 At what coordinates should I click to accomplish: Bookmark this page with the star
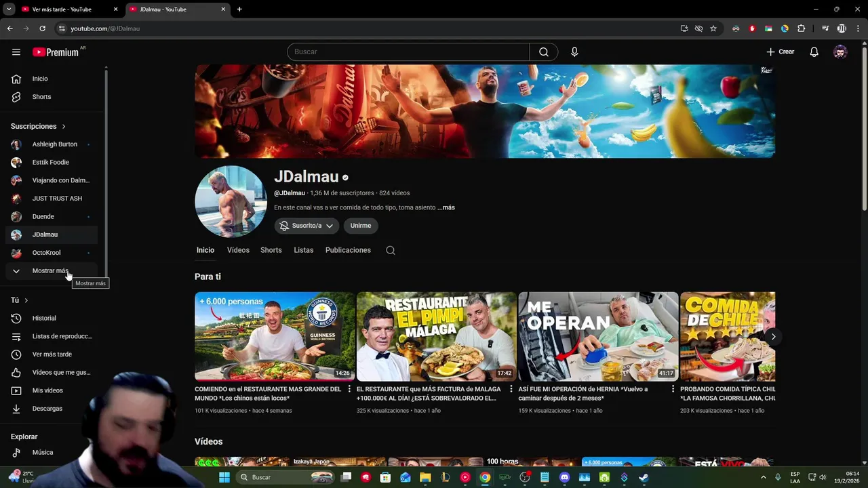[713, 28]
